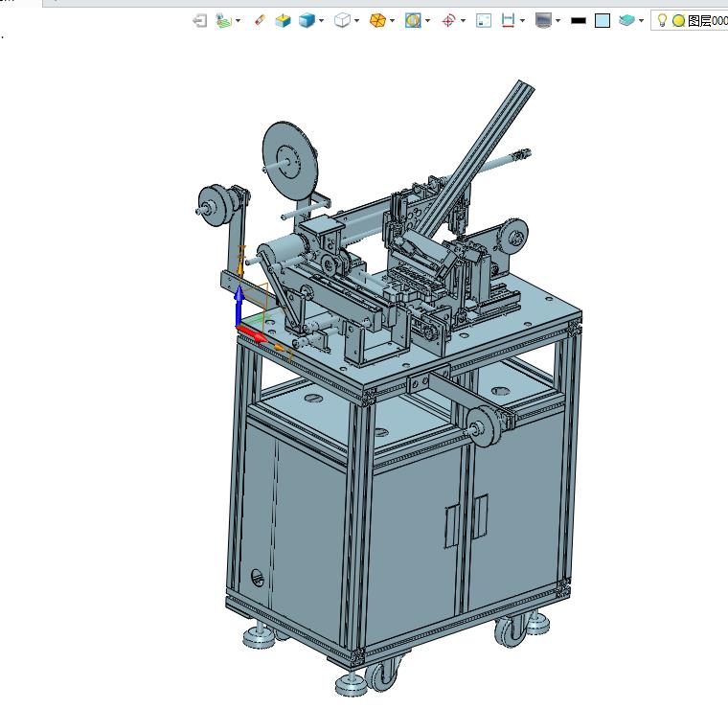Toggle the light bulb layer visibility icon
The height and width of the screenshot is (709, 728).
pyautogui.click(x=663, y=20)
